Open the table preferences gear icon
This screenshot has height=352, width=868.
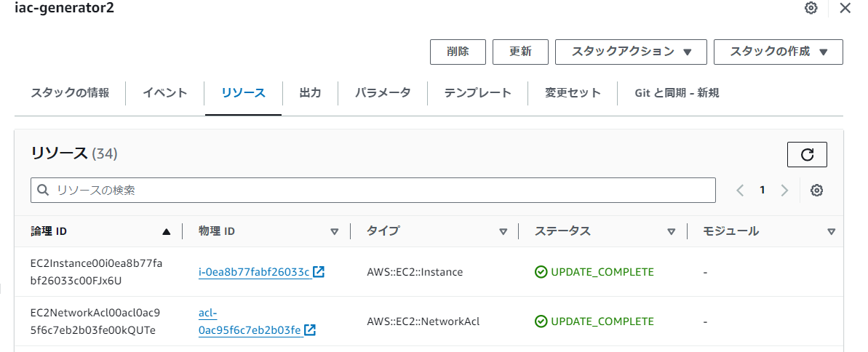pos(816,191)
